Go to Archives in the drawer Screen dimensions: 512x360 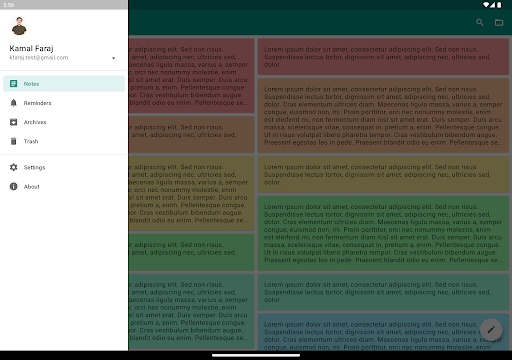64,122
